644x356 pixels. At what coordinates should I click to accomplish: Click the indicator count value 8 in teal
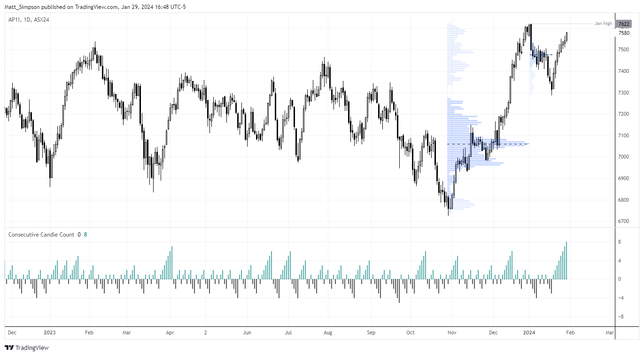85,234
